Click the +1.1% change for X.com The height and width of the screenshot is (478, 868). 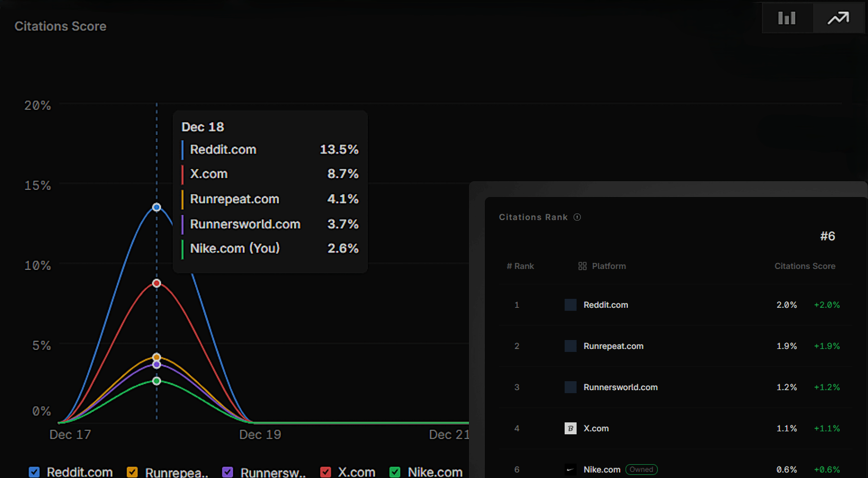827,428
